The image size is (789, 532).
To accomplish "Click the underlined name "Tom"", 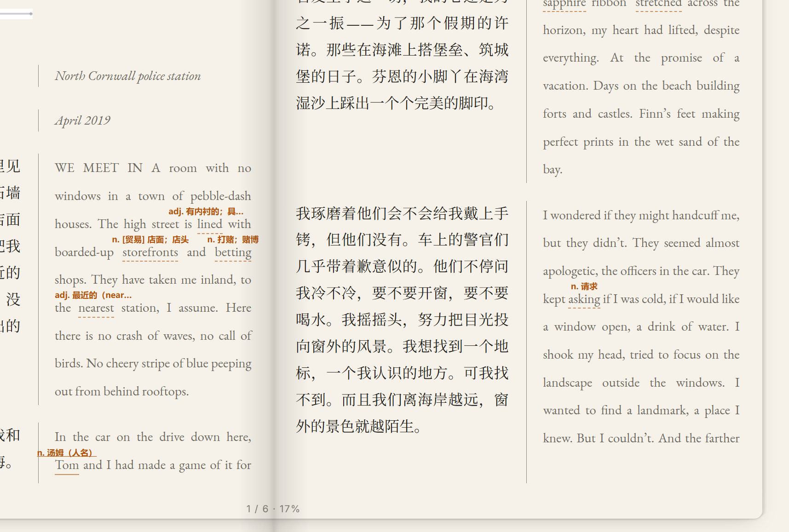I will (67, 465).
